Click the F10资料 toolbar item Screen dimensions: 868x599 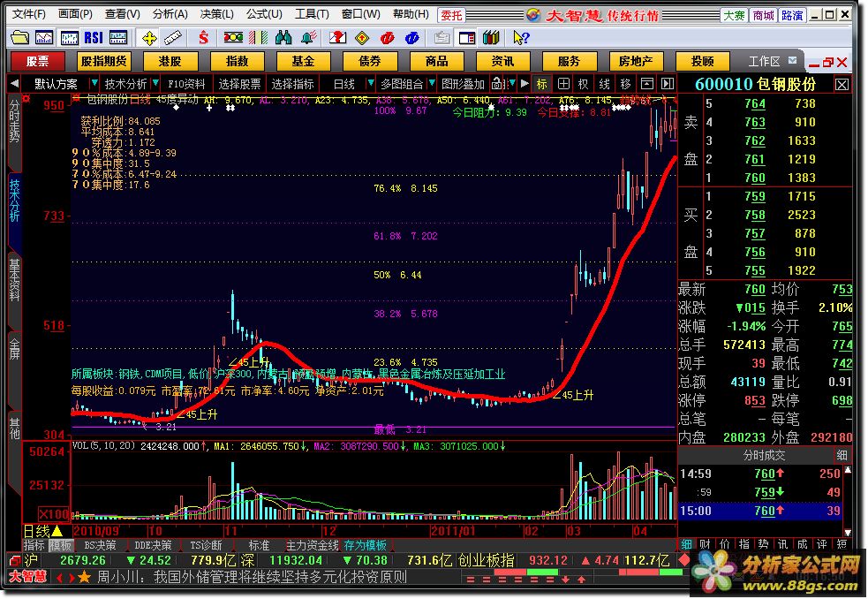(x=186, y=84)
